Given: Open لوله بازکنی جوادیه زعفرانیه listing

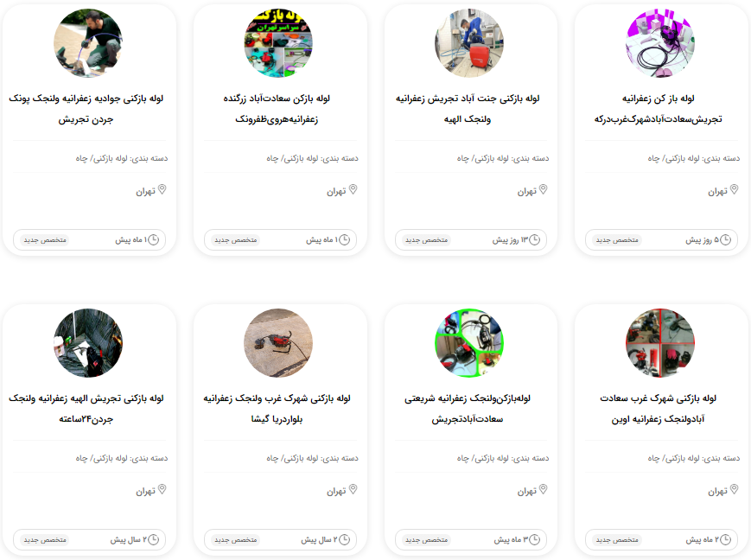Looking at the screenshot, I should (x=86, y=109).
